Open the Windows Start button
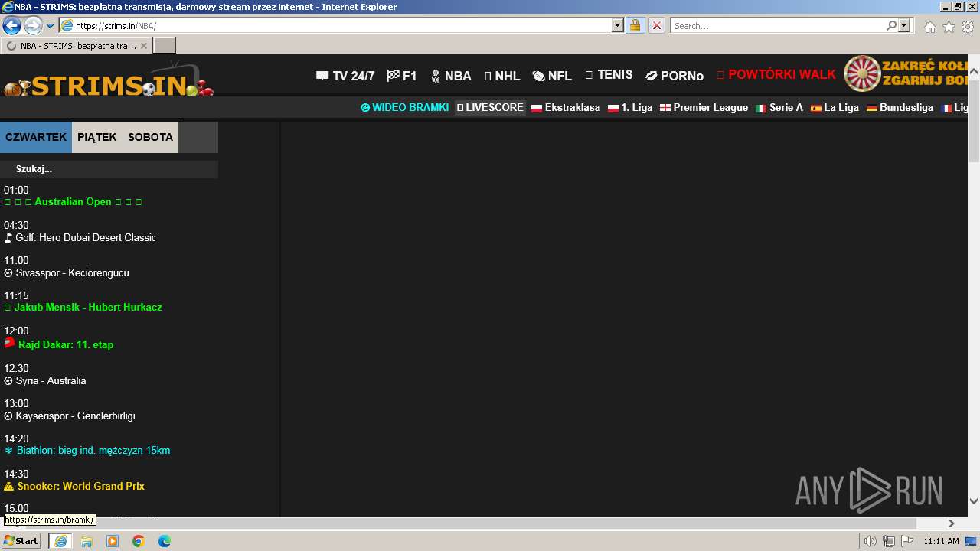This screenshot has height=551, width=980. click(x=21, y=540)
